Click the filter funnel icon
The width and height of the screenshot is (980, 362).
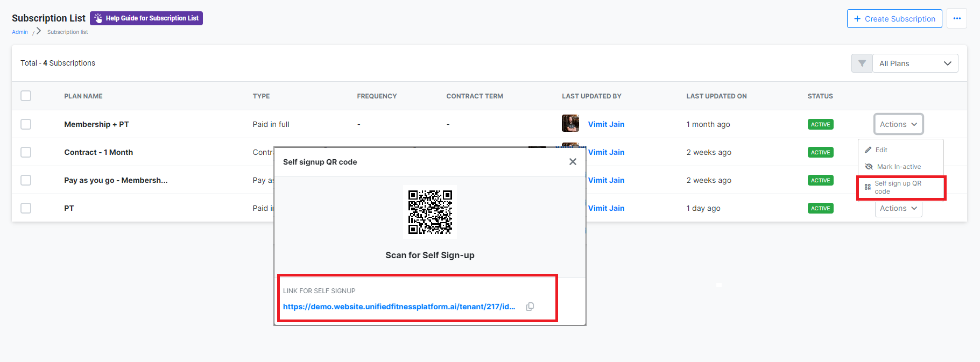[862, 63]
